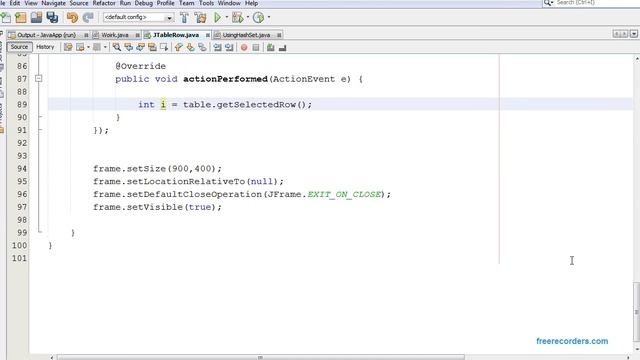Switch to History view button
The height and width of the screenshot is (360, 640).
tap(45, 47)
